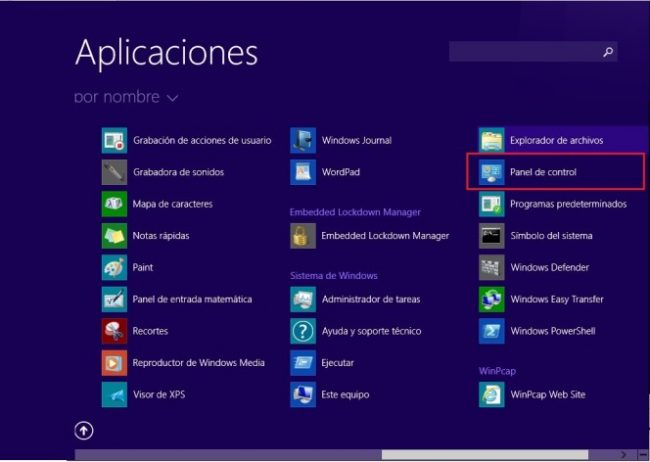Open Panel de control icon

coord(492,172)
